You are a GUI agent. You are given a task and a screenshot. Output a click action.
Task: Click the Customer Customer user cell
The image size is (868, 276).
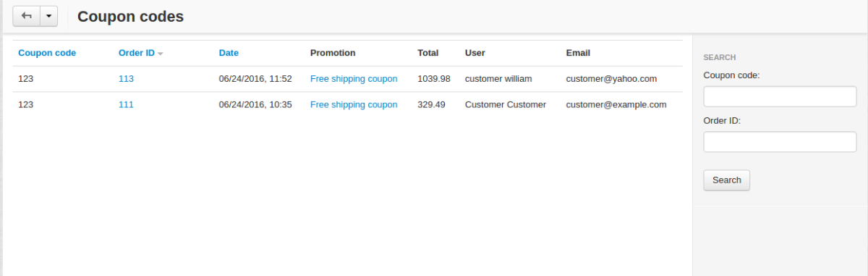tap(506, 104)
